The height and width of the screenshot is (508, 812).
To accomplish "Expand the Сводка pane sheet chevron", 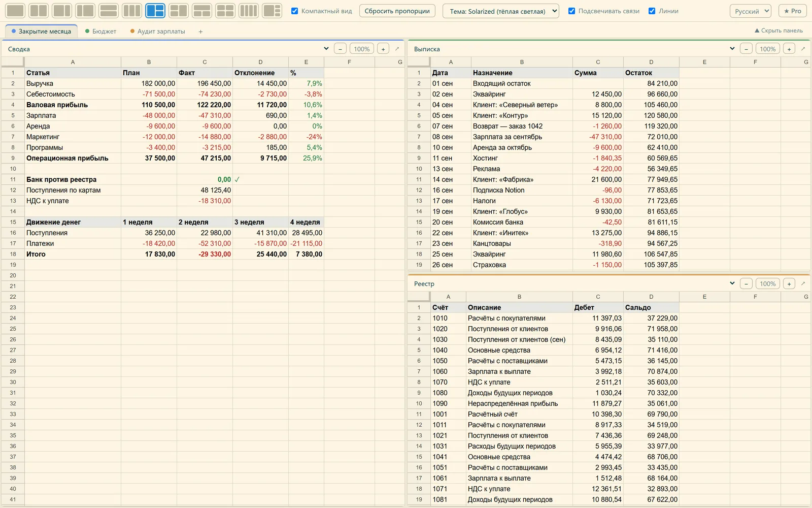I will tap(326, 49).
